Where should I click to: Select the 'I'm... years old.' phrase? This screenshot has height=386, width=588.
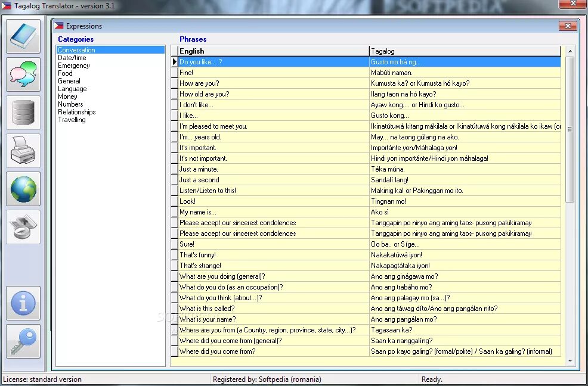pyautogui.click(x=273, y=137)
